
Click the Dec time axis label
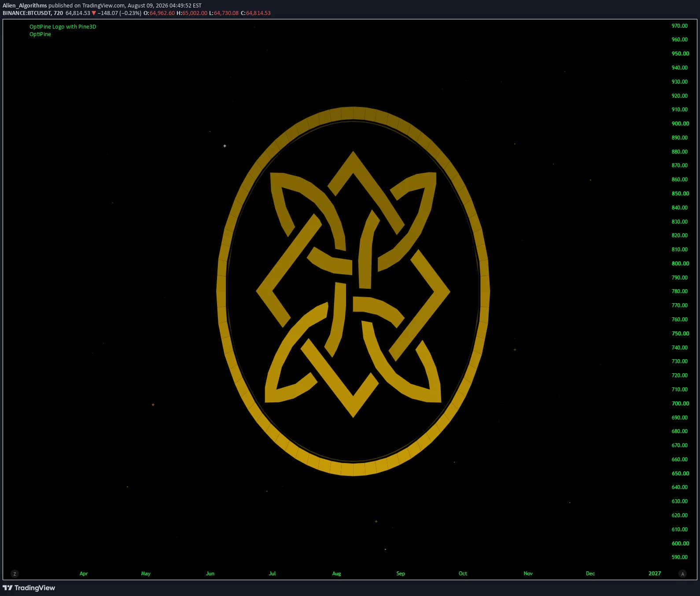(x=590, y=574)
